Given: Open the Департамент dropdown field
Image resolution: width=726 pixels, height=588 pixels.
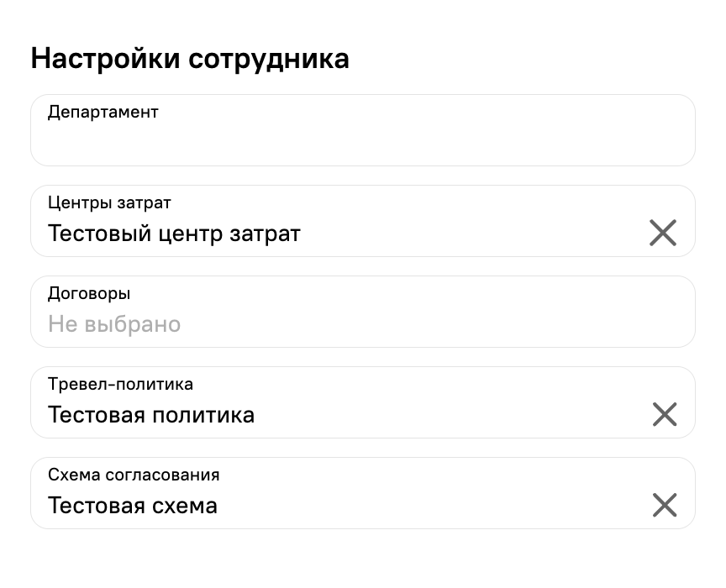Looking at the screenshot, I should [363, 130].
